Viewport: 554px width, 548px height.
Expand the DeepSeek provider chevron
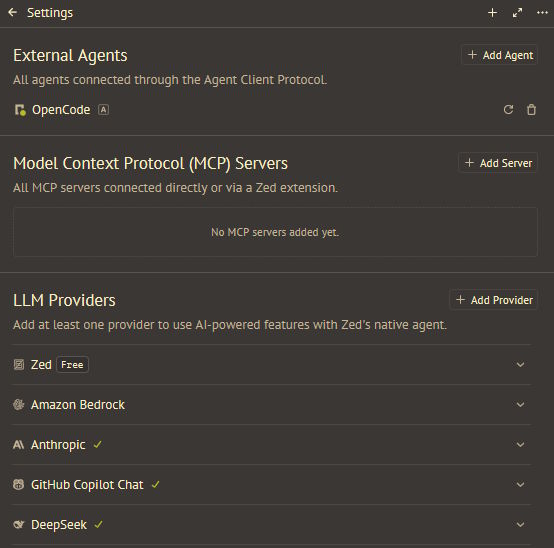(520, 524)
